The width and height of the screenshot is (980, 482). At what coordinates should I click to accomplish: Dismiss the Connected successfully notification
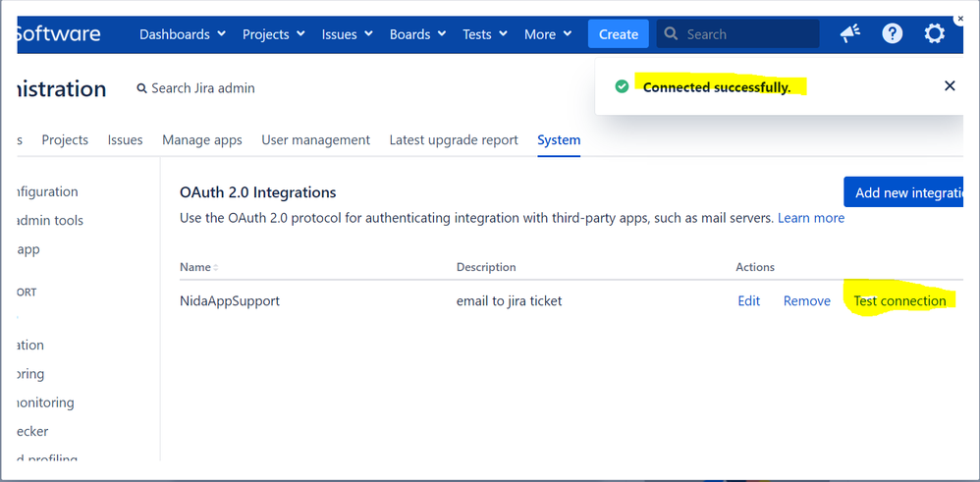pyautogui.click(x=950, y=85)
